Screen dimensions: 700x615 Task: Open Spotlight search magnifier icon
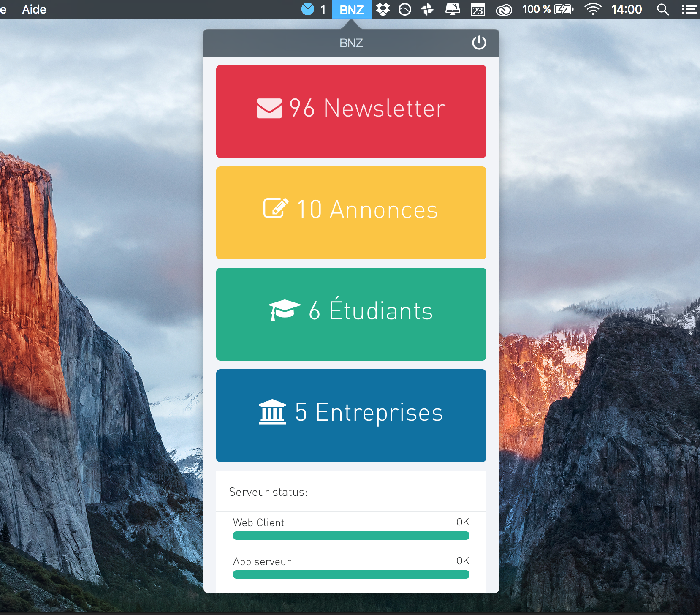click(663, 9)
